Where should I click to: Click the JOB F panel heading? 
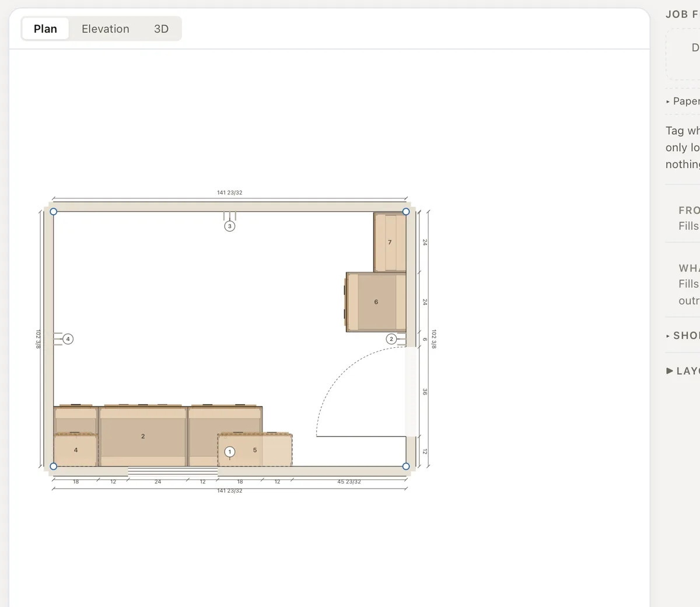682,14
